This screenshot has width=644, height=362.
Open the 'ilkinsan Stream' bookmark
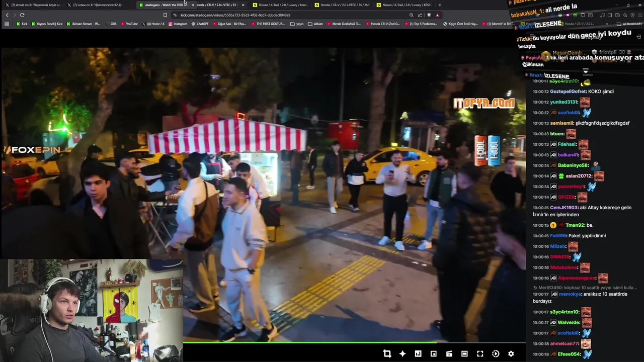point(84,24)
